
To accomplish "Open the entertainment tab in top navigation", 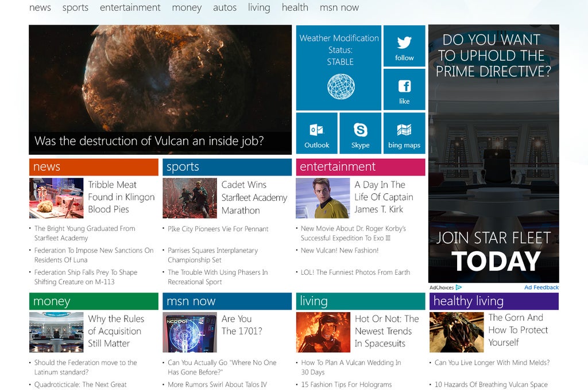I will (130, 7).
